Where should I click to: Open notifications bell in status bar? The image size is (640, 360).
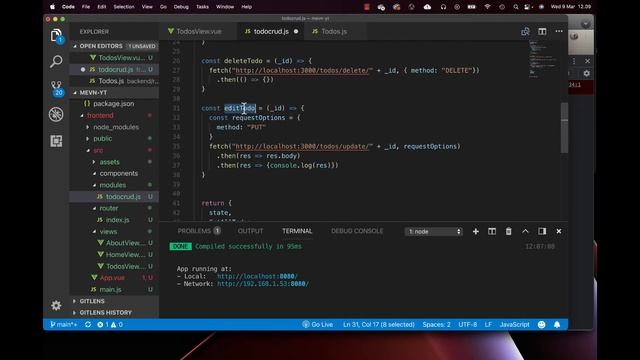tap(557, 324)
